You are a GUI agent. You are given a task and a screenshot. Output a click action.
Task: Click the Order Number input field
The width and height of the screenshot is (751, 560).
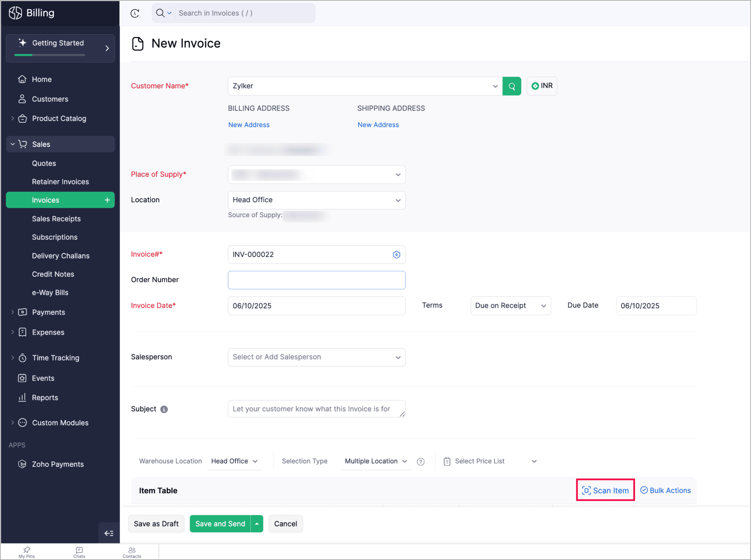pos(316,280)
